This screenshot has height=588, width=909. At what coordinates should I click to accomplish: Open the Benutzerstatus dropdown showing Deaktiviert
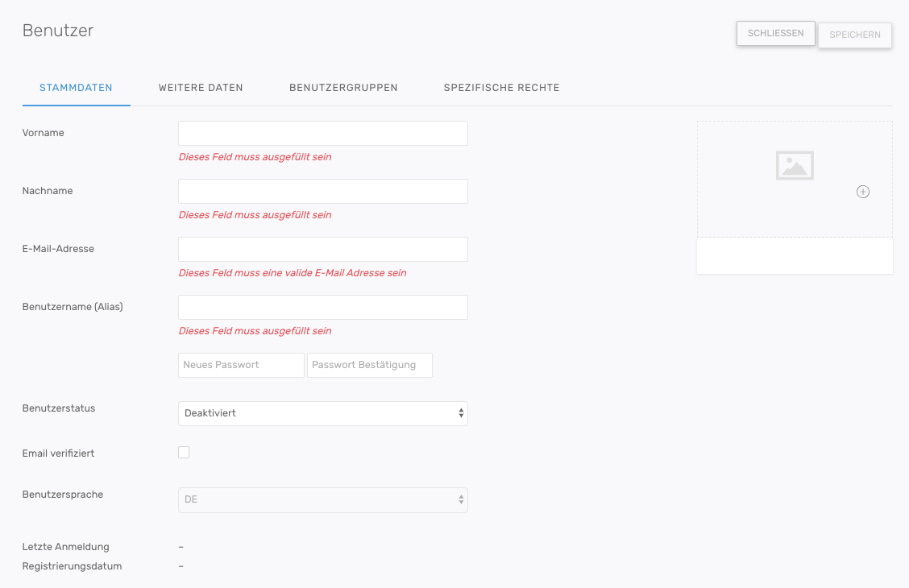point(322,413)
